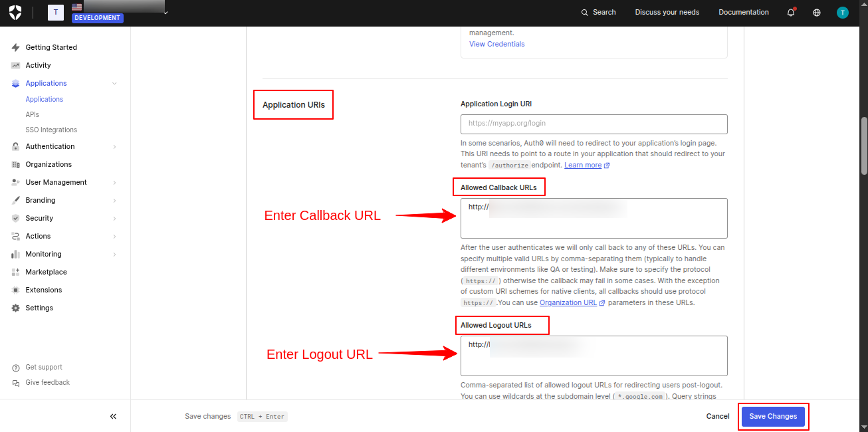
Task: Click User Management people icon
Action: 16,182
